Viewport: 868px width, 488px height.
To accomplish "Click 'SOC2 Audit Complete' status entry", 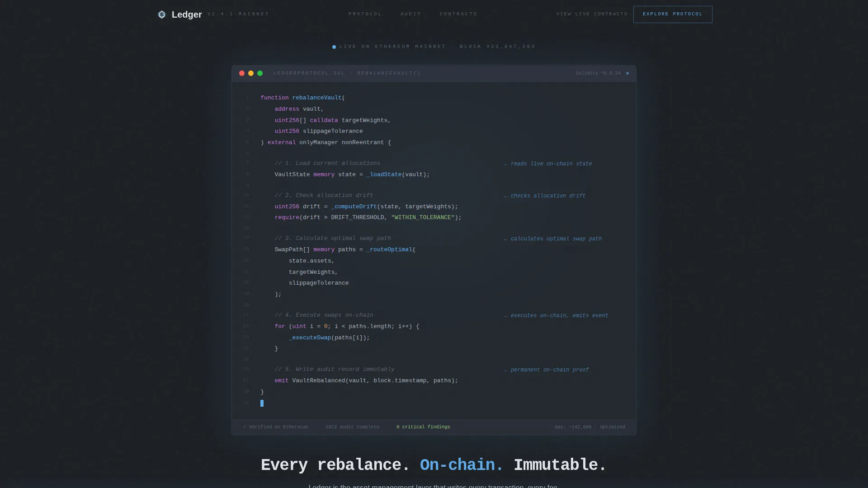I will (x=353, y=427).
